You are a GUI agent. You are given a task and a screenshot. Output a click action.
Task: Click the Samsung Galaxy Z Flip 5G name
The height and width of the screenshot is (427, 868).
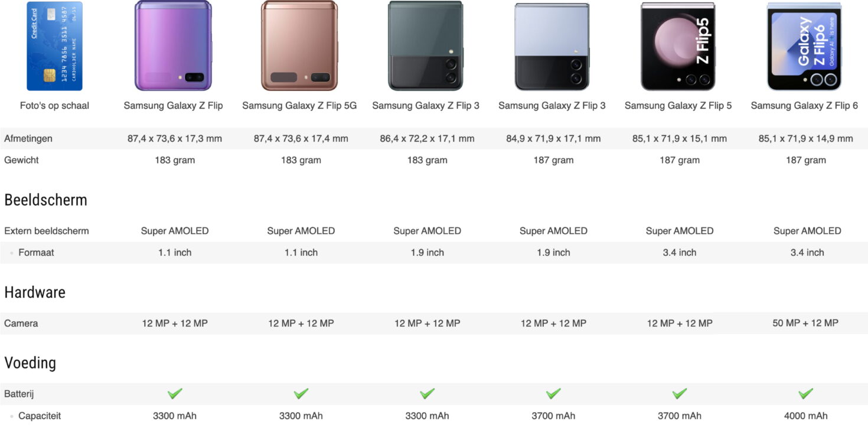click(x=299, y=106)
